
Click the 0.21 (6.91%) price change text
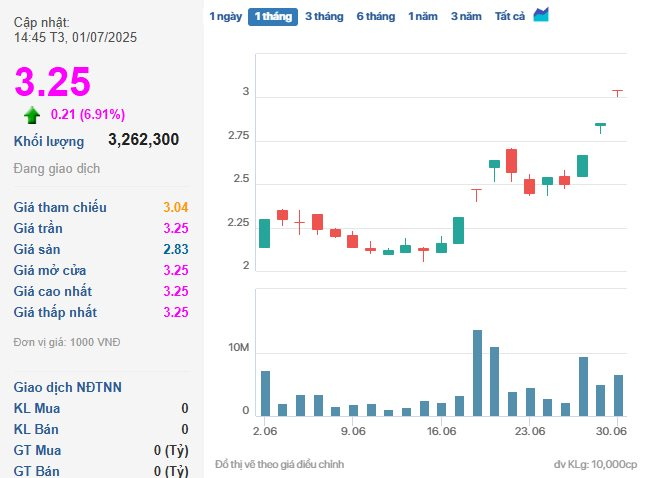pyautogui.click(x=88, y=114)
